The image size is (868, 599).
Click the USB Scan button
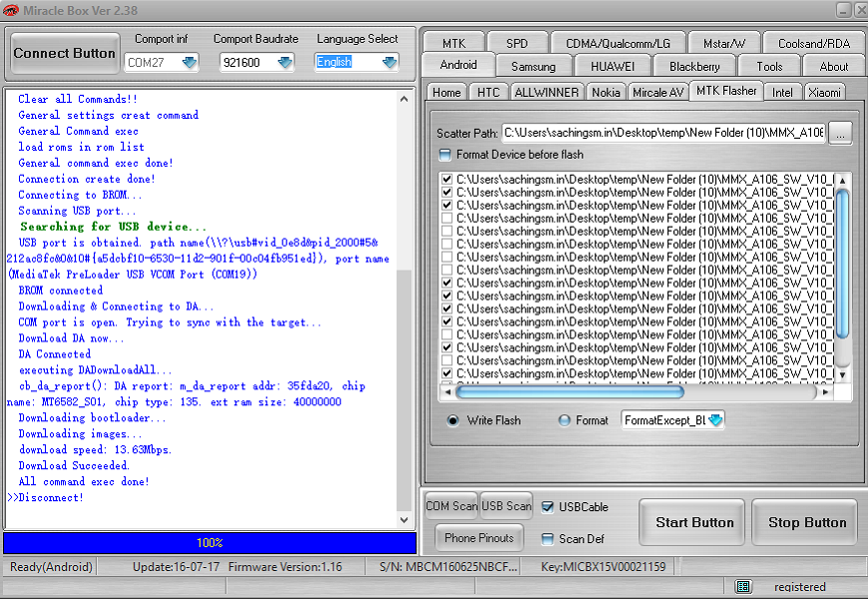pyautogui.click(x=506, y=506)
